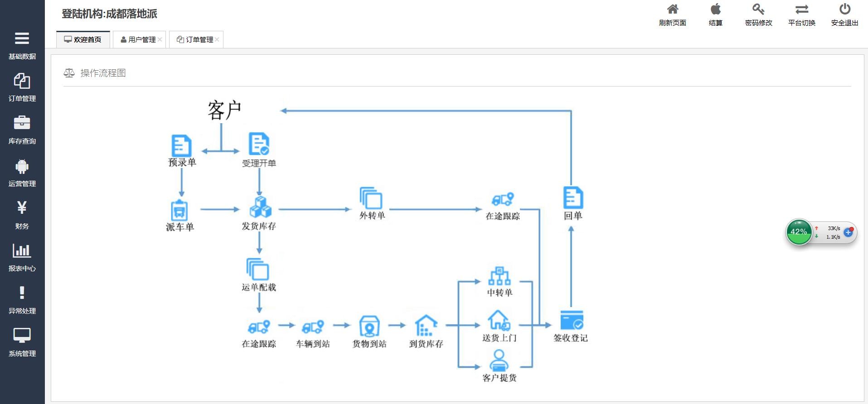Switch to the 用户管理 tab
868x404 pixels.
tap(138, 39)
